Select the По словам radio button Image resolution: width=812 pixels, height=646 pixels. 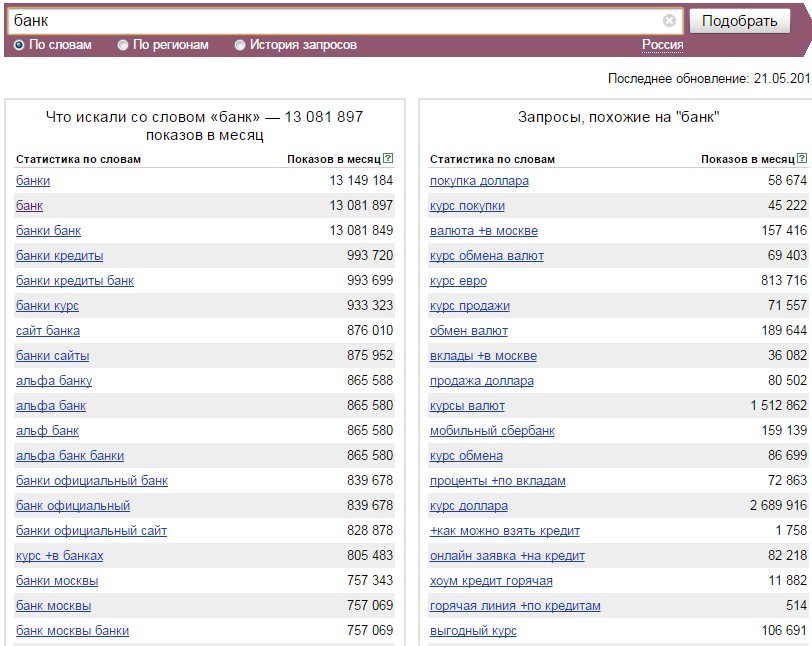pyautogui.click(x=19, y=45)
